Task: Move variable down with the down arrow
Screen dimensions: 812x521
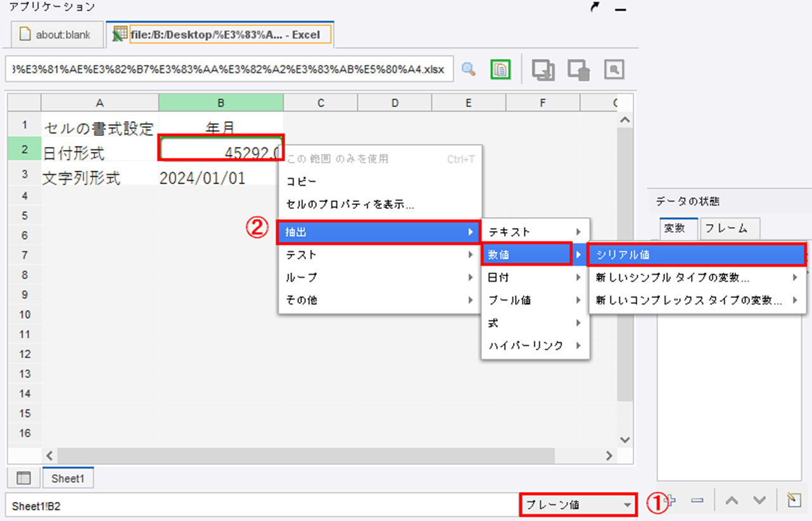Action: tap(759, 501)
